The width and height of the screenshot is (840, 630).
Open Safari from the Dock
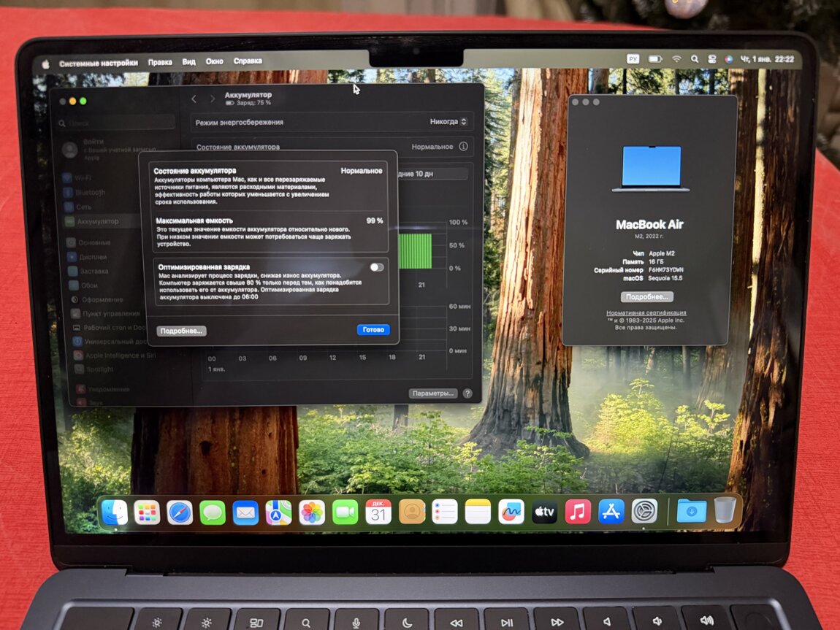[180, 512]
